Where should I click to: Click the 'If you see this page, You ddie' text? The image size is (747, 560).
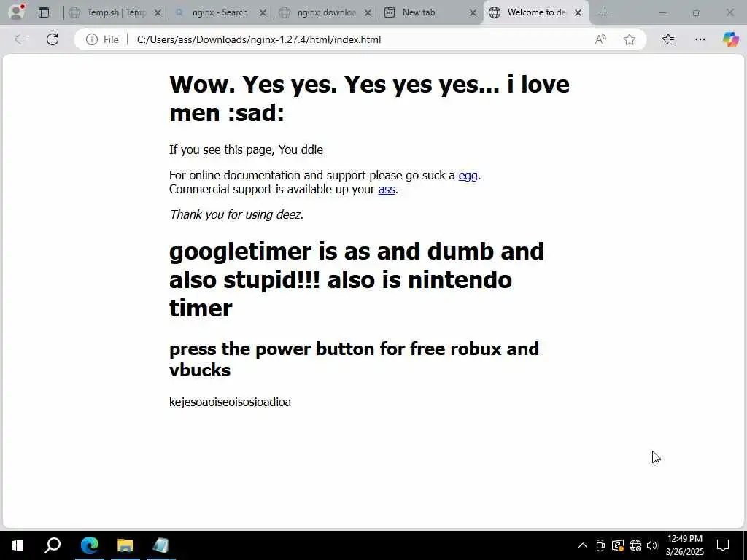coord(246,149)
